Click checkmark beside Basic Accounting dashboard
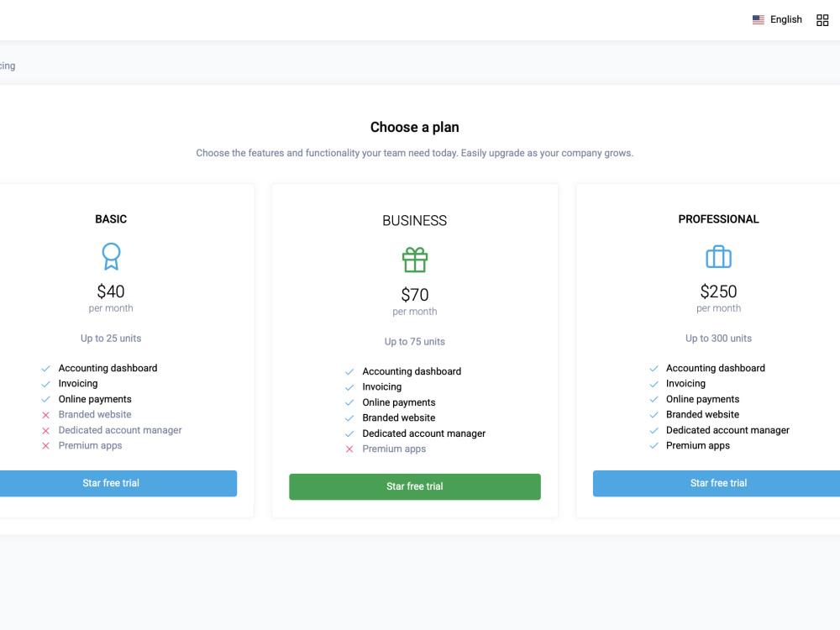 [x=45, y=369]
